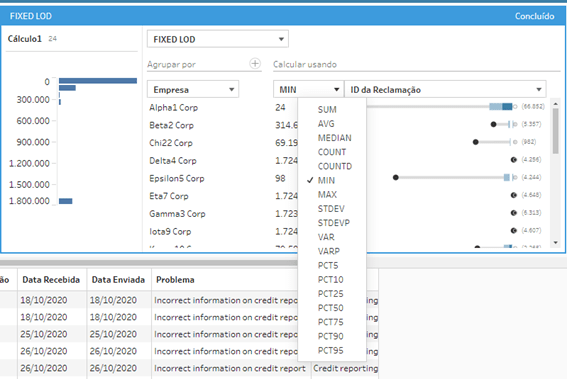The height and width of the screenshot is (379, 567).
Task: Click the Chi22 Corp row
Action: (171, 143)
